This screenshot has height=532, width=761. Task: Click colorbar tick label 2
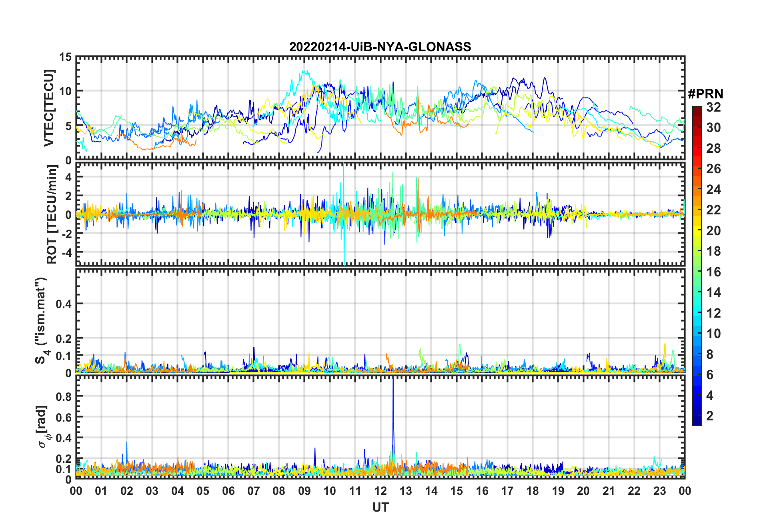(x=710, y=416)
